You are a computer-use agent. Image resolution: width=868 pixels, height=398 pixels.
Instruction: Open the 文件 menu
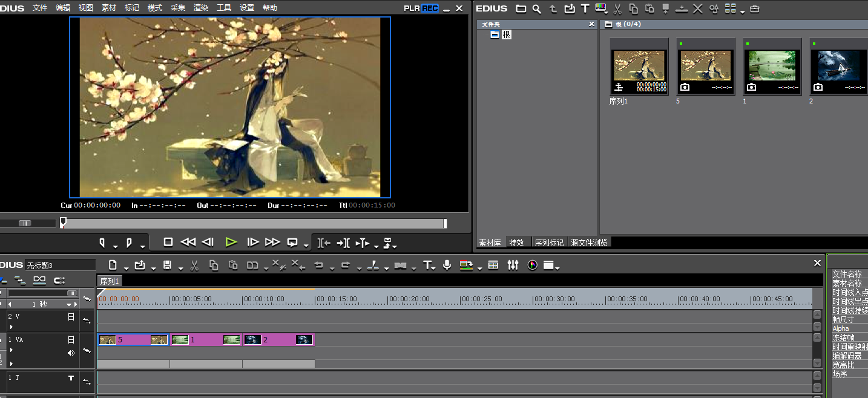[40, 8]
